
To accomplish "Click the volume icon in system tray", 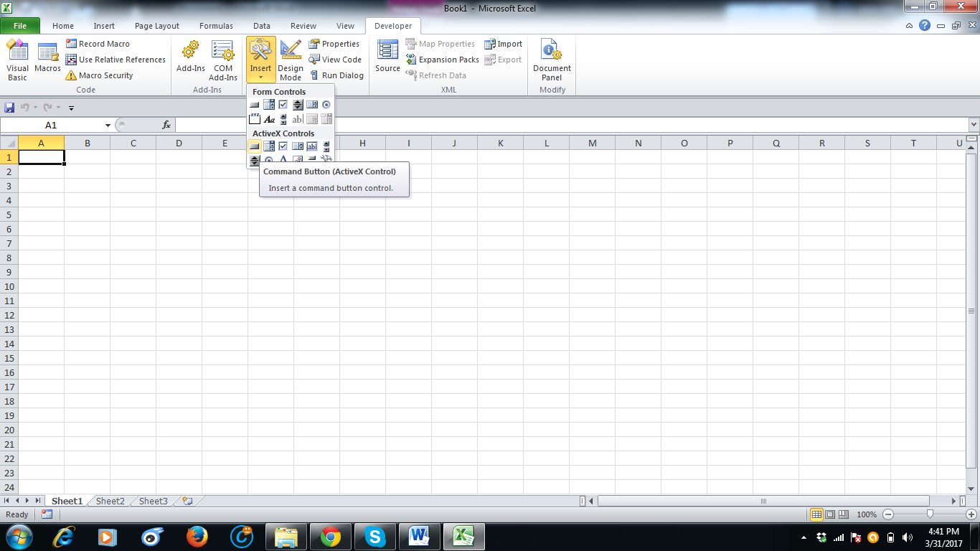I will (908, 537).
